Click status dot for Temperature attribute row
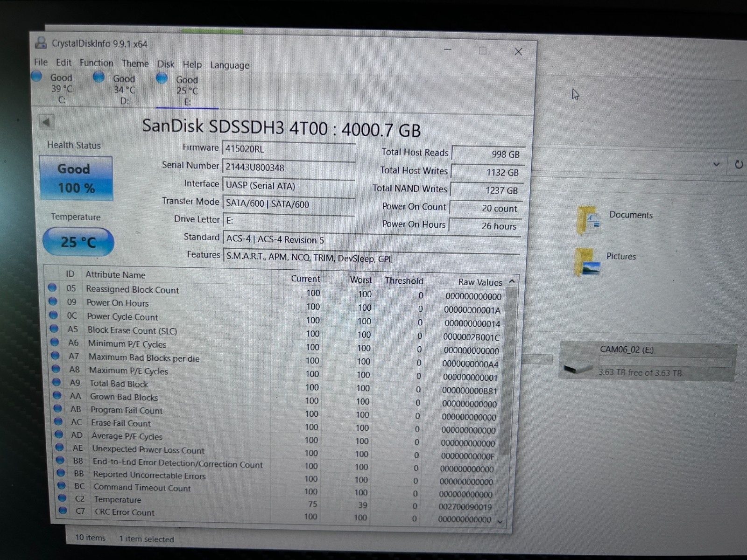Image resolution: width=747 pixels, height=560 pixels. [x=62, y=497]
